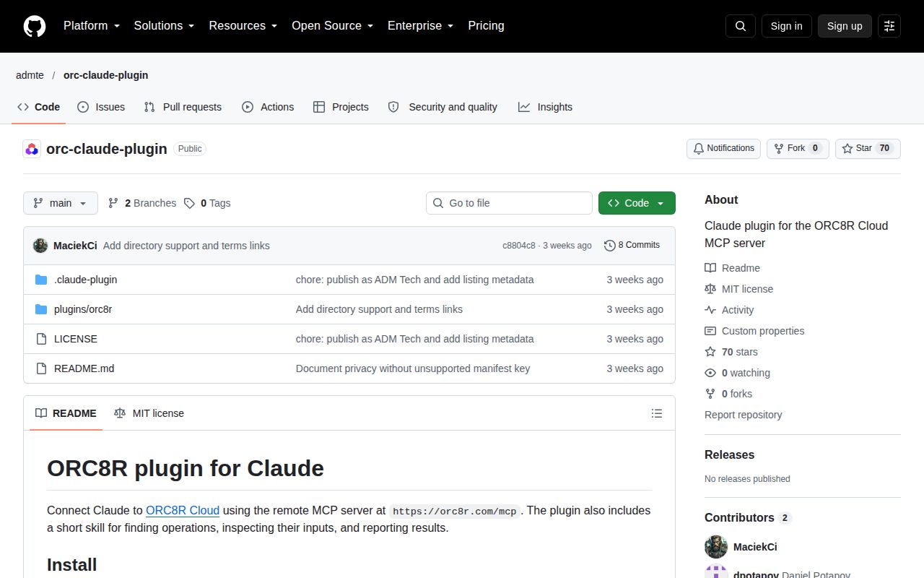Open the README.md file name
Screen dimensions: 924x578
84,368
